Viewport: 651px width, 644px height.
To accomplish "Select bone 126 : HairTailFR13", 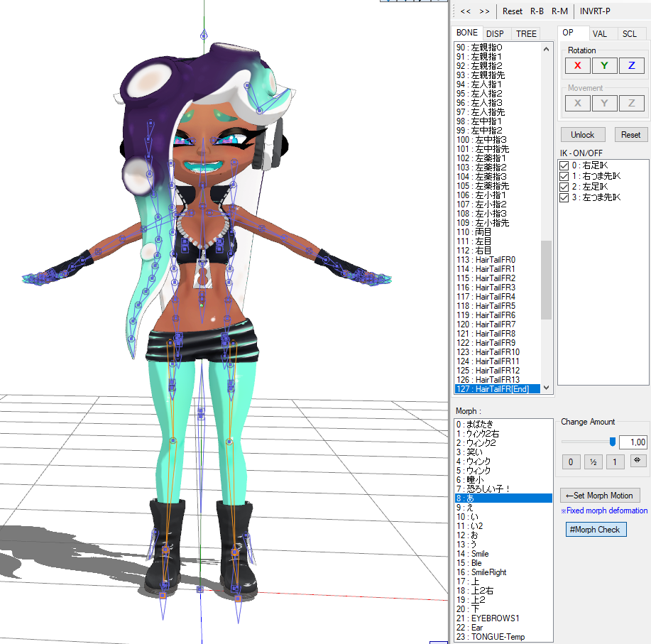I will tap(498, 379).
